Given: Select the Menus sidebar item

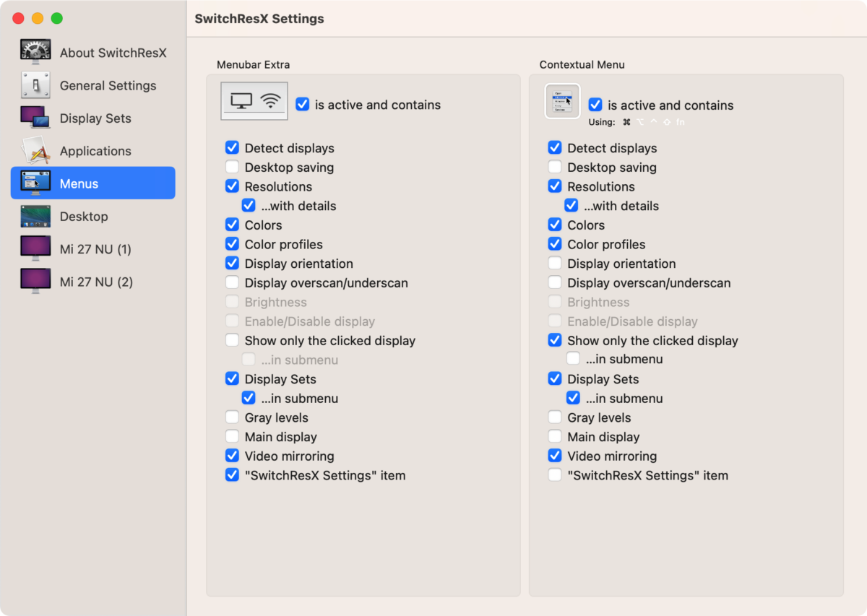Looking at the screenshot, I should coord(93,183).
